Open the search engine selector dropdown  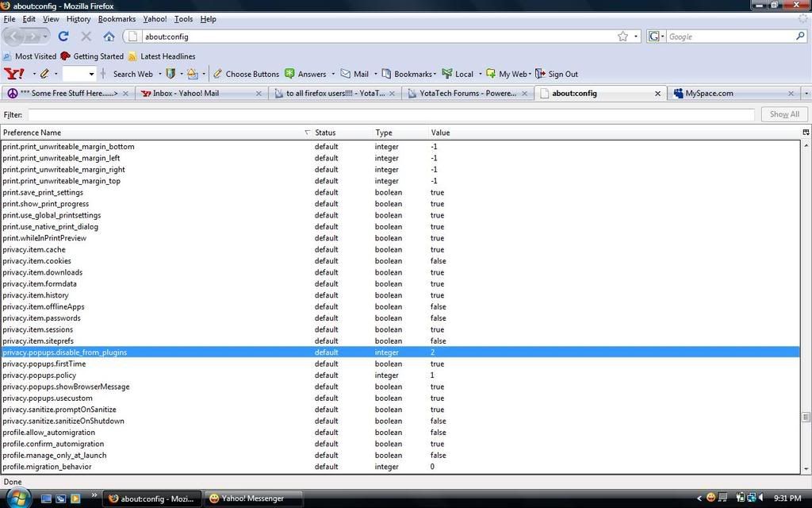point(657,37)
